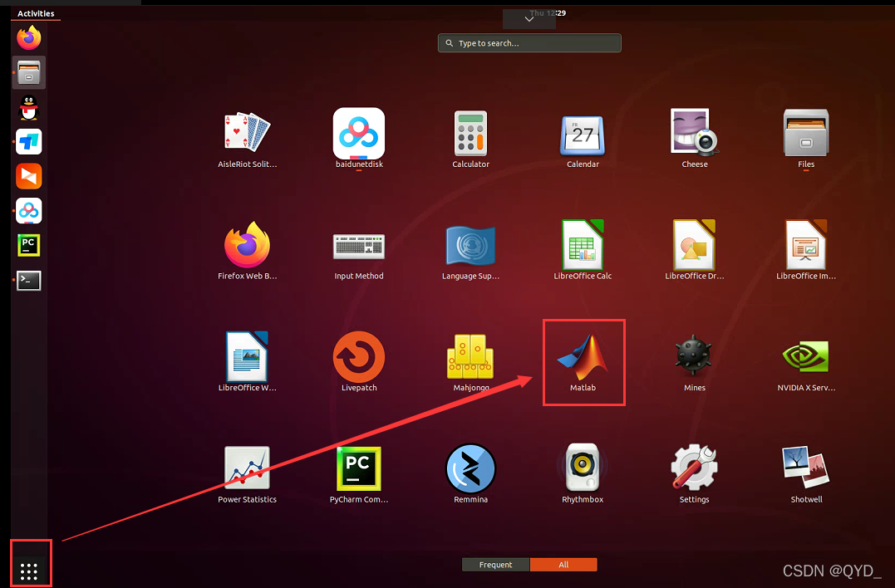Open the baidunetdisk application
This screenshot has width=895, height=588.
(358, 131)
